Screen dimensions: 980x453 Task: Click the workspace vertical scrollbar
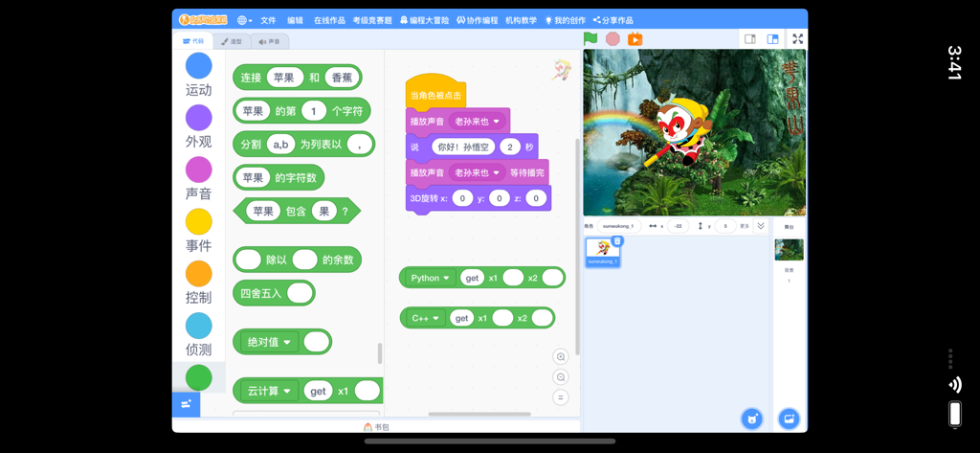click(577, 247)
